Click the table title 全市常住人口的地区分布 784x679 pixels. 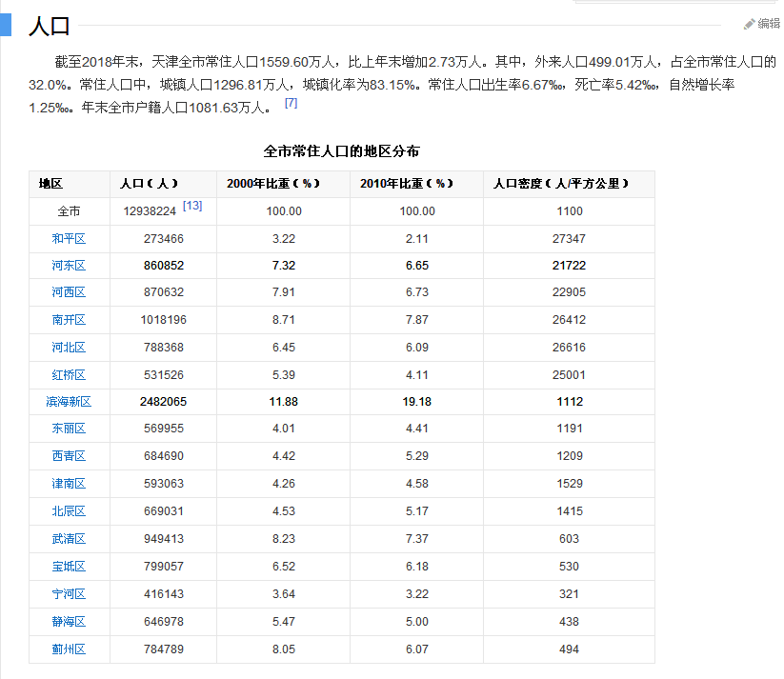click(x=341, y=151)
